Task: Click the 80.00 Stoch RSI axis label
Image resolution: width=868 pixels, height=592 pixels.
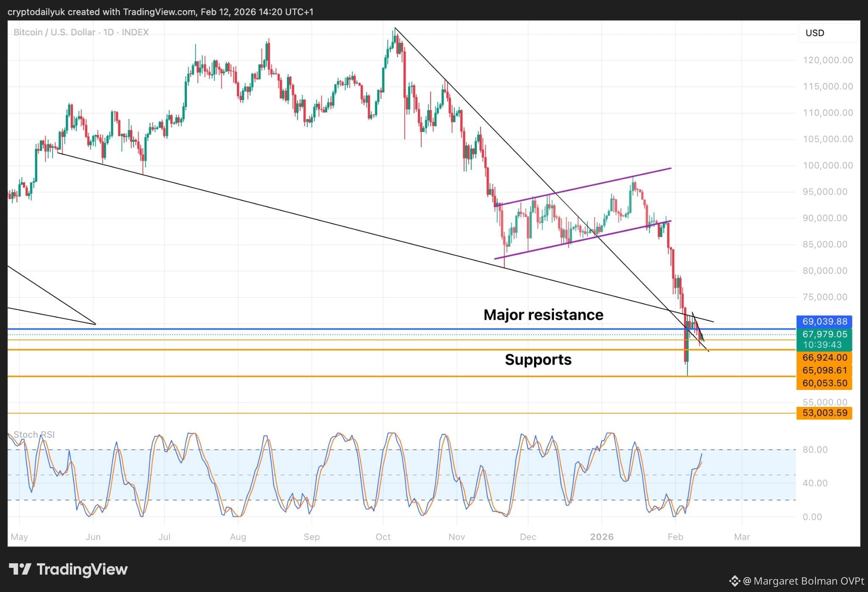Action: pos(815,450)
